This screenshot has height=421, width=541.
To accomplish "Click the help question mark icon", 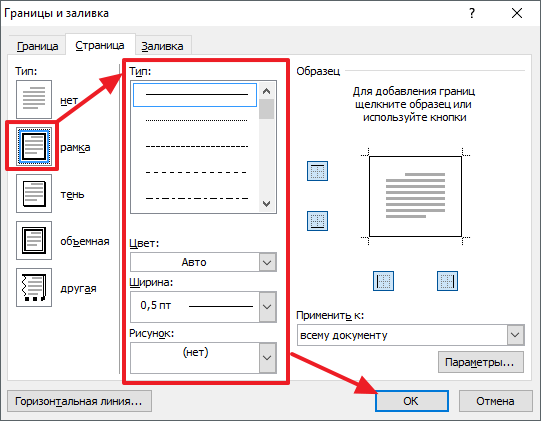I will [x=472, y=13].
